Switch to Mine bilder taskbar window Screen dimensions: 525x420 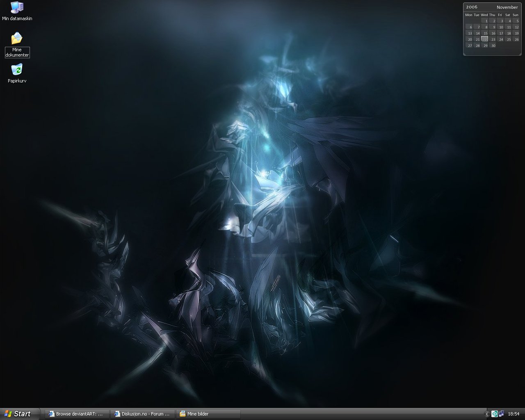[208, 414]
